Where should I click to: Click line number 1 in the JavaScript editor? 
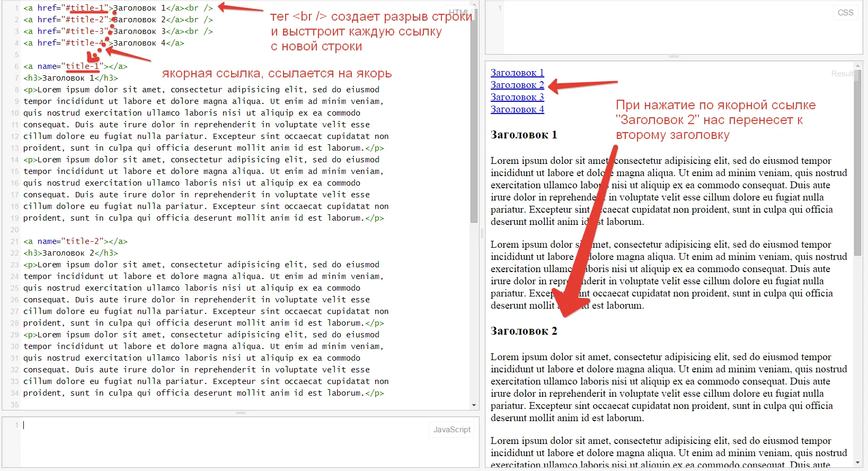click(16, 425)
